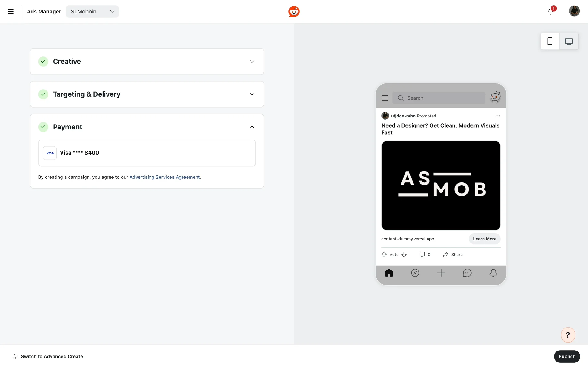This screenshot has height=368, width=588.
Task: Open the three-dot menu on promoted post
Action: pyautogui.click(x=498, y=116)
